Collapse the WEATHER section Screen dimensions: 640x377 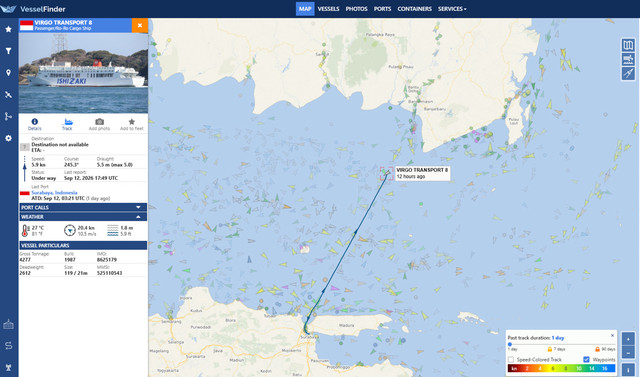tap(83, 217)
